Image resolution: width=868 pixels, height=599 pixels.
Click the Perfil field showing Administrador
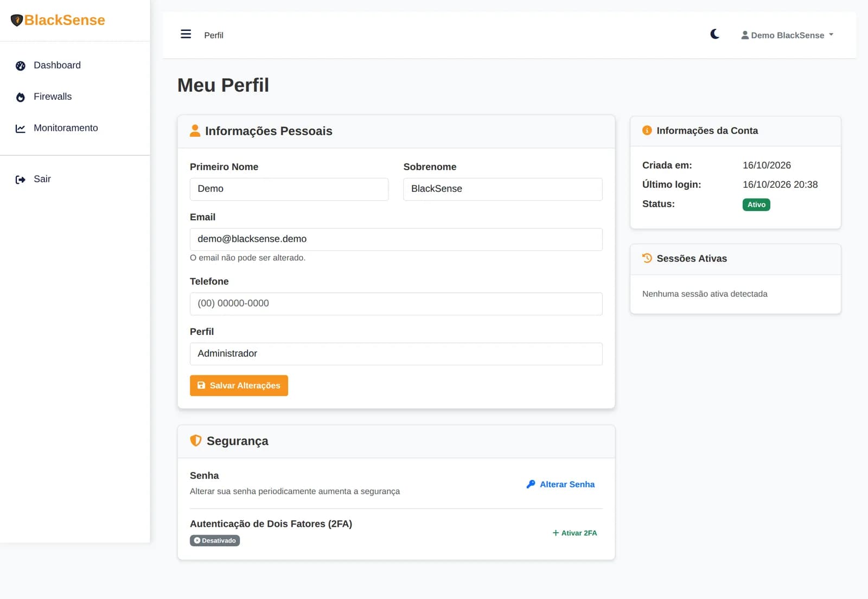(396, 354)
